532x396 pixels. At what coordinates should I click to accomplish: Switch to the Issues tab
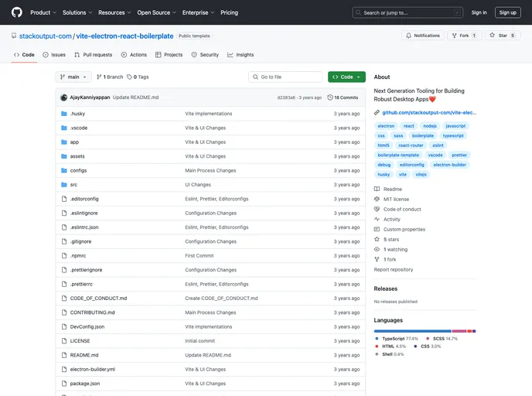(x=54, y=55)
